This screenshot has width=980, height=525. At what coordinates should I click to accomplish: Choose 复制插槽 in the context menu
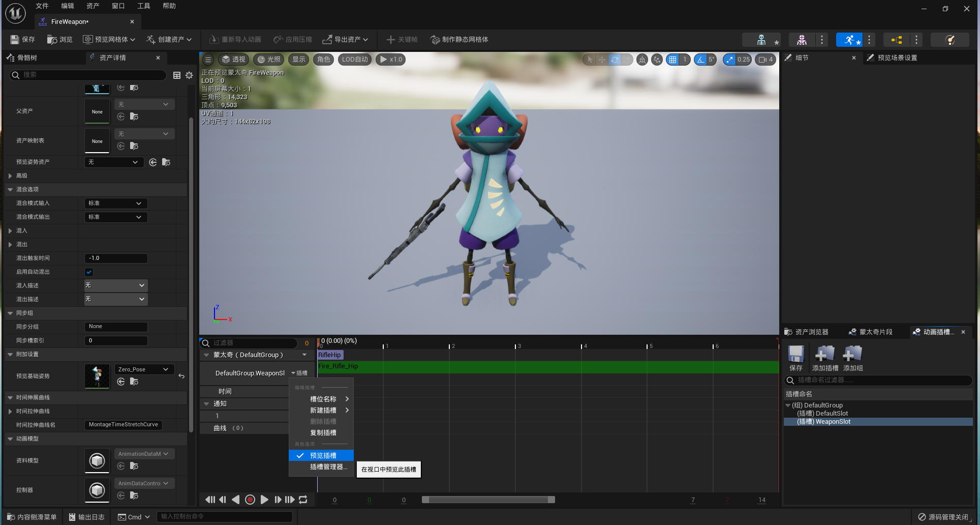(321, 433)
